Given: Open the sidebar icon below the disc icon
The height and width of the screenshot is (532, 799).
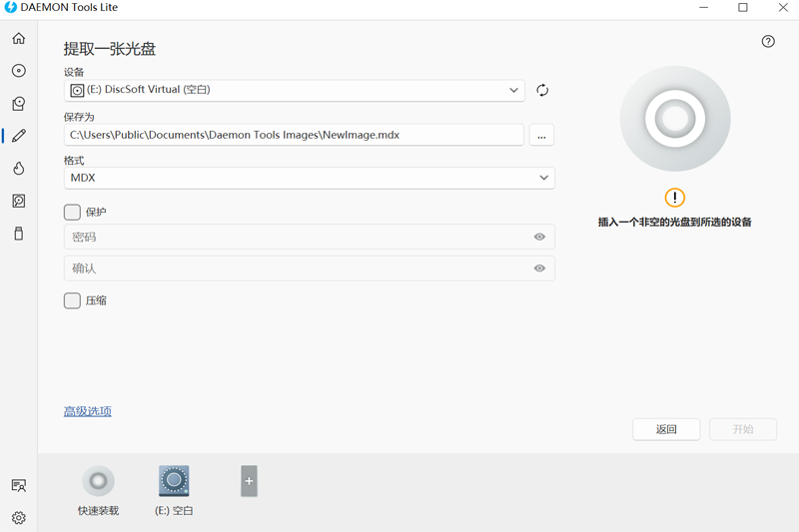Looking at the screenshot, I should [x=19, y=104].
